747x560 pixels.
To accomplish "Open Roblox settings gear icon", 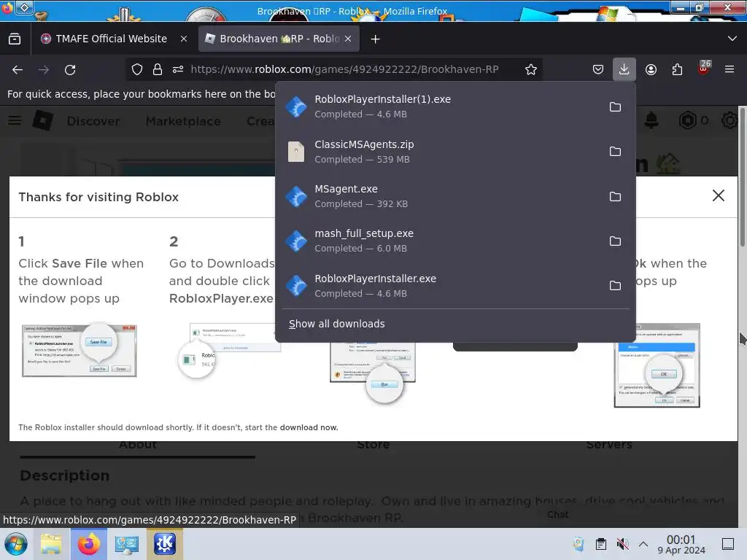I will tap(729, 120).
